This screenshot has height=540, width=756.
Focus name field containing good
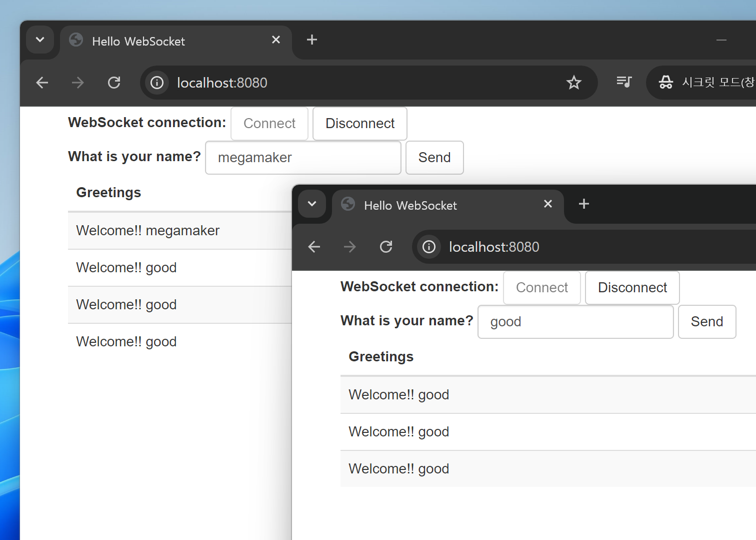tap(575, 322)
